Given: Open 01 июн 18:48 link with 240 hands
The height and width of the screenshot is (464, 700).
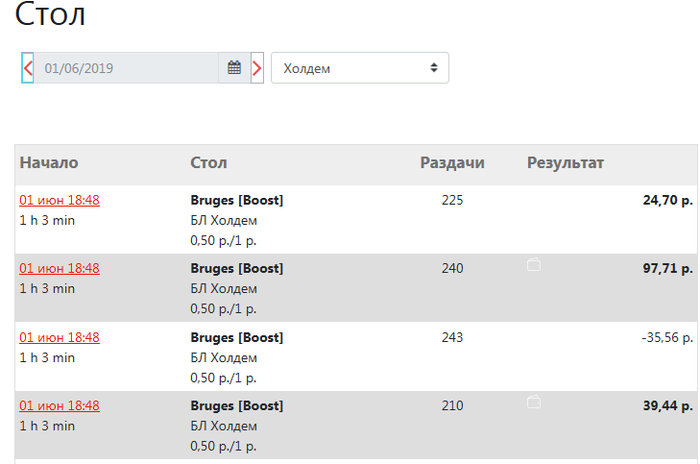Looking at the screenshot, I should (x=59, y=268).
